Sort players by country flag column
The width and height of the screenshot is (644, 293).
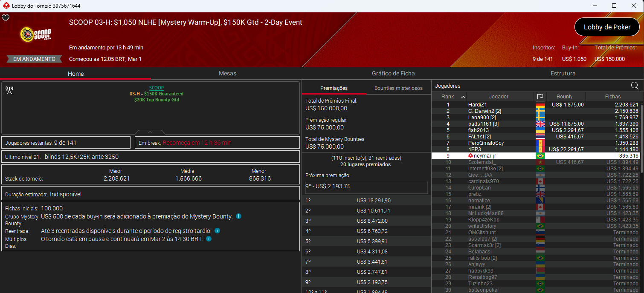point(540,97)
